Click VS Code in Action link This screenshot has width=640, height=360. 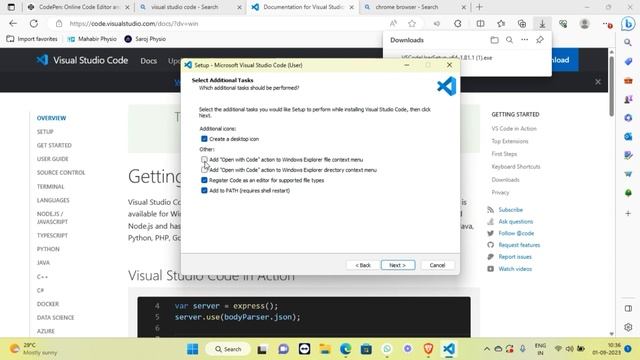click(514, 128)
